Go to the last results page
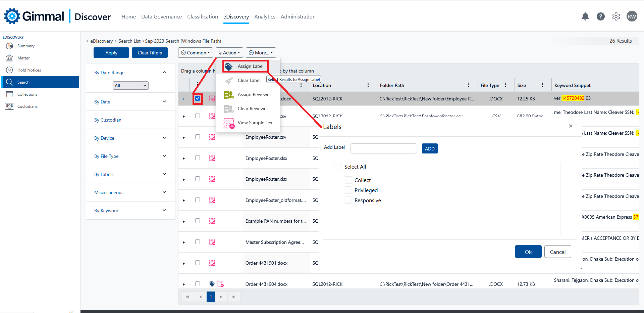 pyautogui.click(x=234, y=297)
